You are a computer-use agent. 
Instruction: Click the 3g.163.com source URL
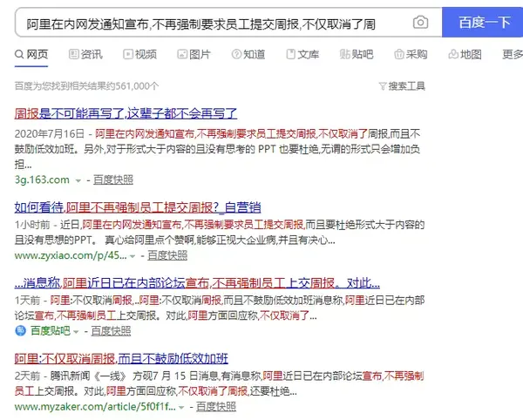(42, 180)
